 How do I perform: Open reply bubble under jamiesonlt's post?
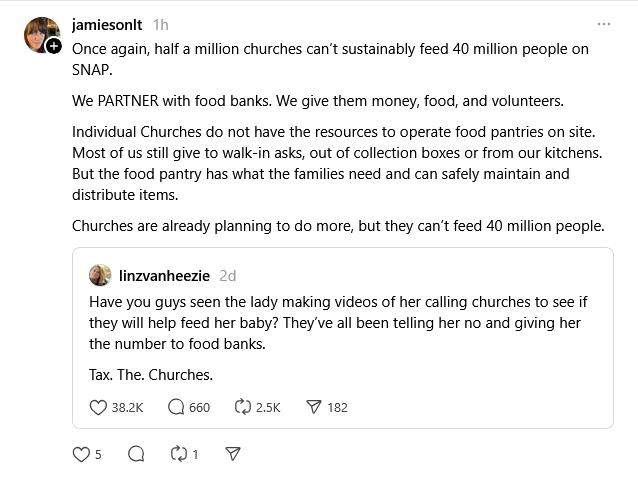pyautogui.click(x=136, y=454)
